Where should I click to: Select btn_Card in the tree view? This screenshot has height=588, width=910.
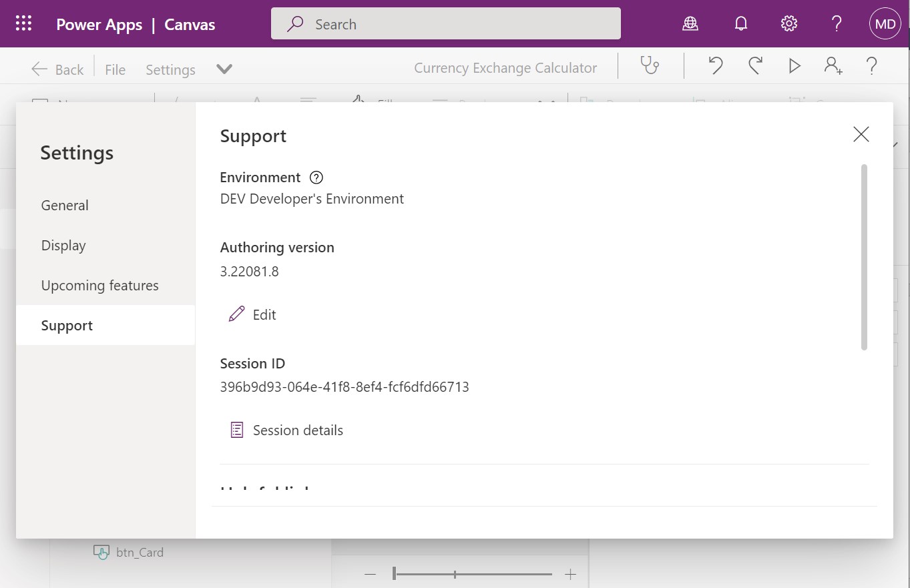click(140, 552)
